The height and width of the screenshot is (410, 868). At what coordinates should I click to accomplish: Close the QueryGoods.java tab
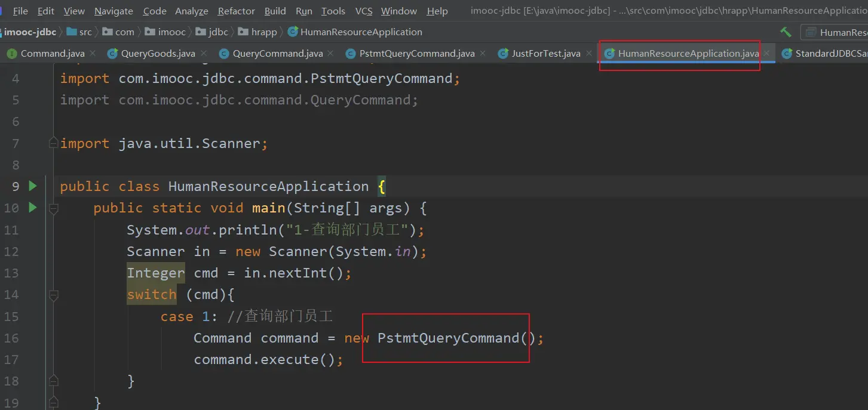pyautogui.click(x=204, y=54)
